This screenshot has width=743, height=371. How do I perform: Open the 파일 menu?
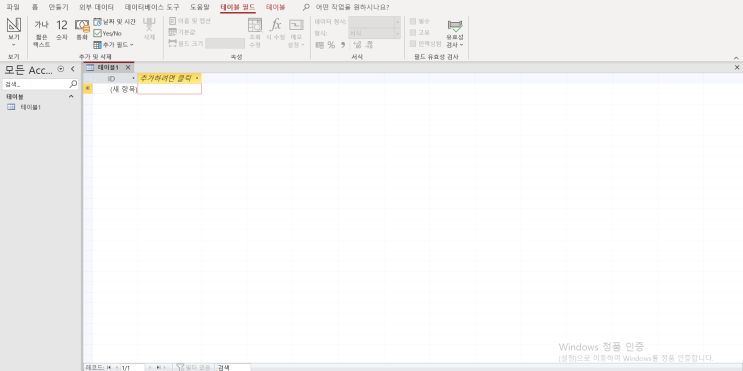click(13, 7)
